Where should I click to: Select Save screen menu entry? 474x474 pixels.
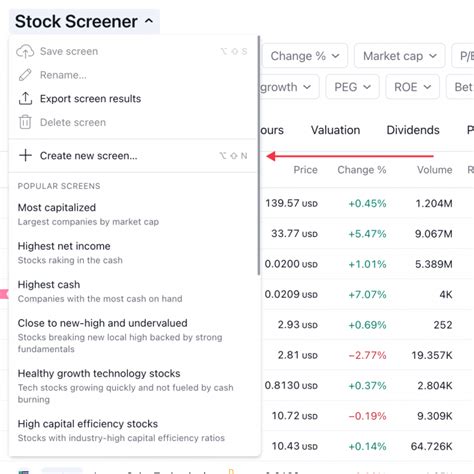pos(133,52)
